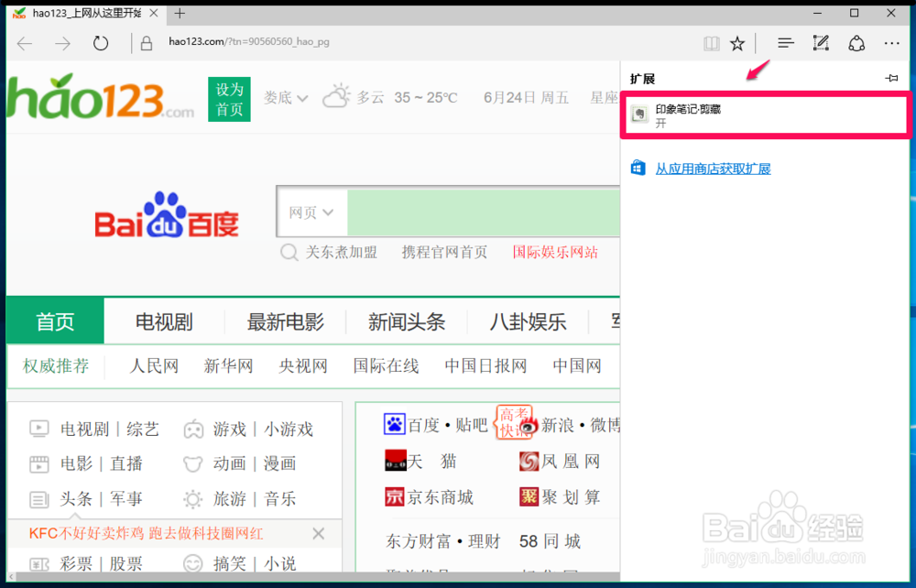This screenshot has width=916, height=588.
Task: Click the Baidu paw logo
Action: tap(167, 214)
